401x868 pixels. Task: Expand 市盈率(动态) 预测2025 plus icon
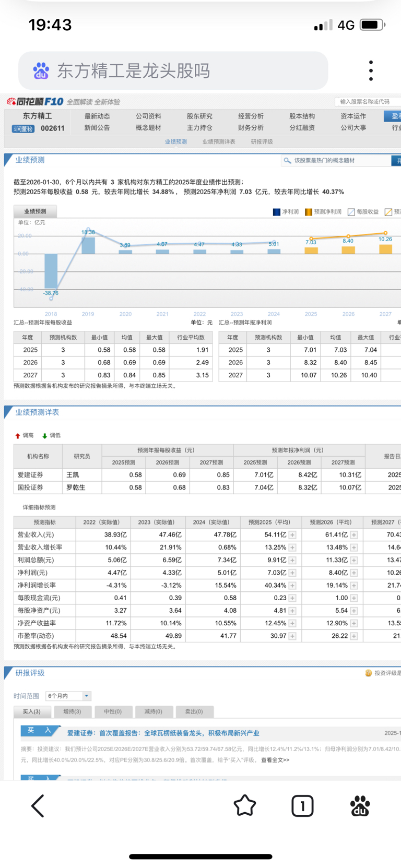pyautogui.click(x=292, y=636)
